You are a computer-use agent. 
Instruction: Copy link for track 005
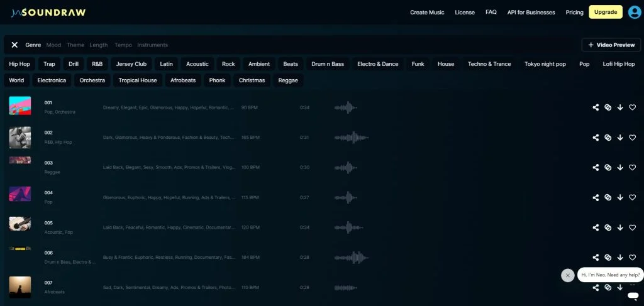point(608,227)
